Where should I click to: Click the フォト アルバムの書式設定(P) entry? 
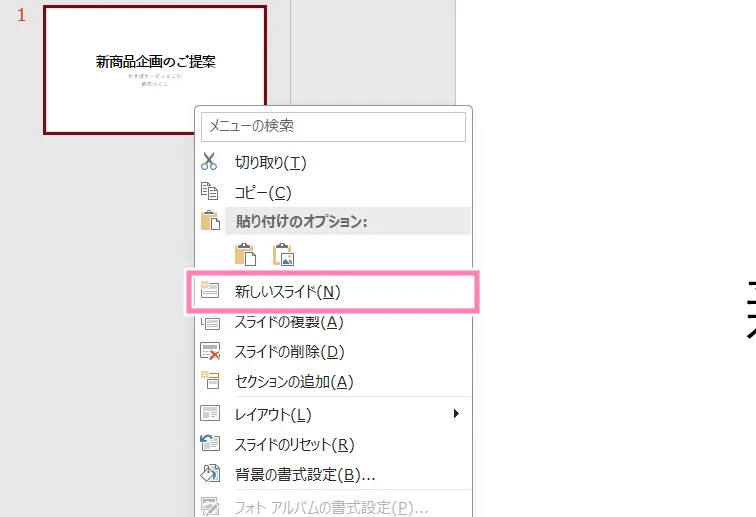(331, 506)
